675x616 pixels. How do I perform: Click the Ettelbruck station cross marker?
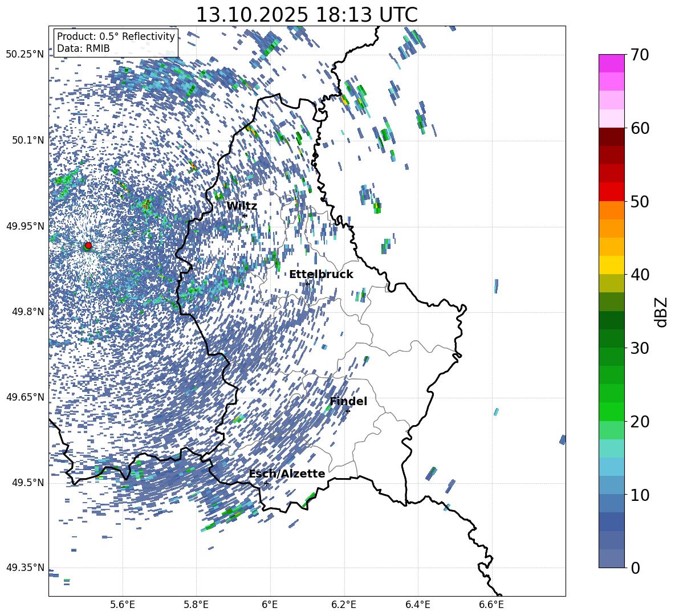pyautogui.click(x=307, y=284)
